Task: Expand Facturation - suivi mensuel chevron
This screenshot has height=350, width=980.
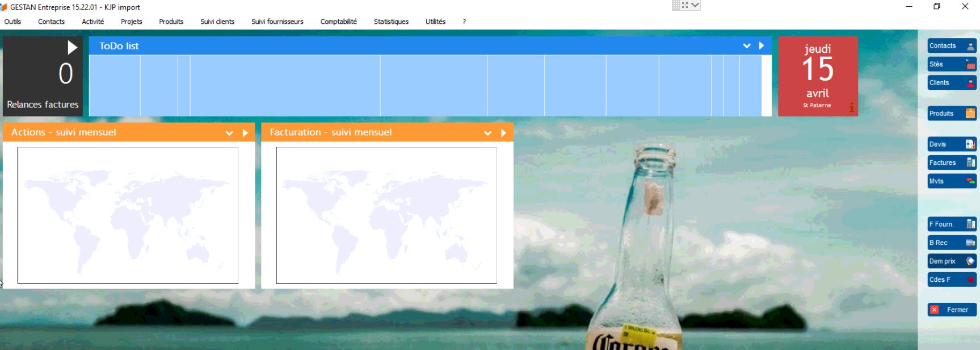Action: point(487,133)
